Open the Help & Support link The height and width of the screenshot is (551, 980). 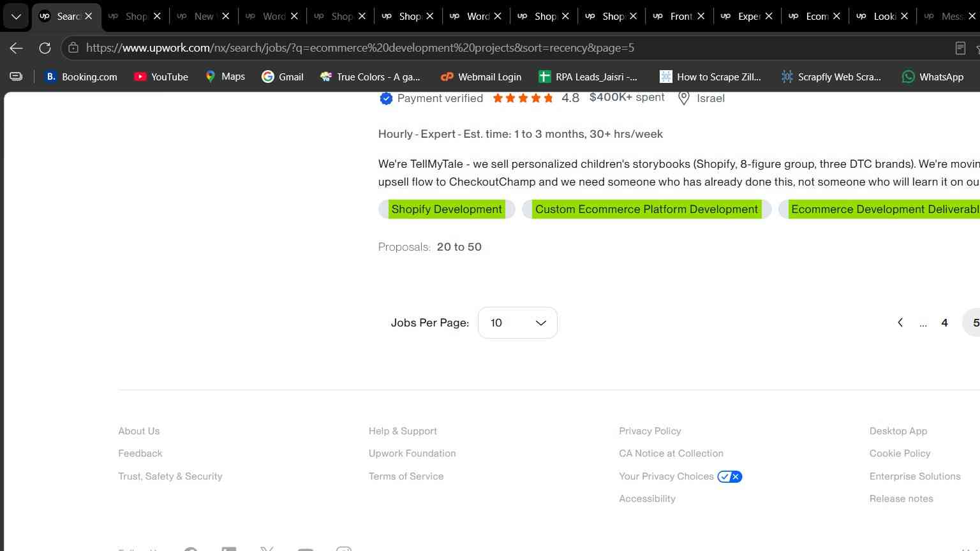coord(403,431)
